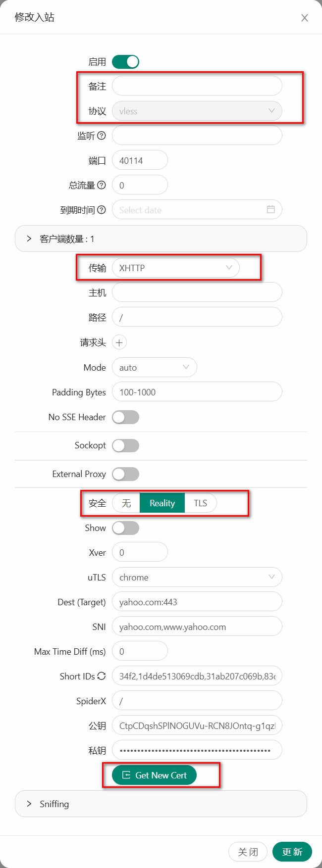Click the help icon beside 到期时间
Screen dimensions: 322x868
(x=102, y=210)
